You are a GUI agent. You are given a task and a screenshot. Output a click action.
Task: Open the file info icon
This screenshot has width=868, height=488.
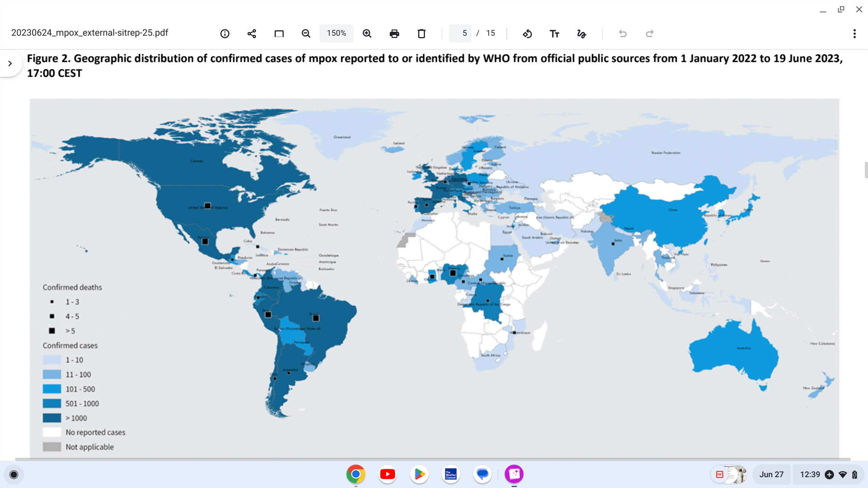click(x=225, y=33)
